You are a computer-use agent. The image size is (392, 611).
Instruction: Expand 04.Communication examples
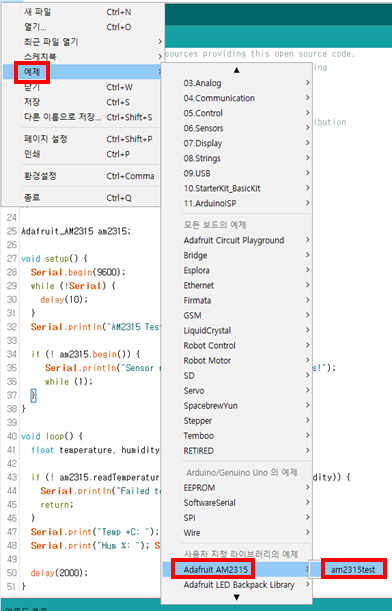(x=237, y=98)
